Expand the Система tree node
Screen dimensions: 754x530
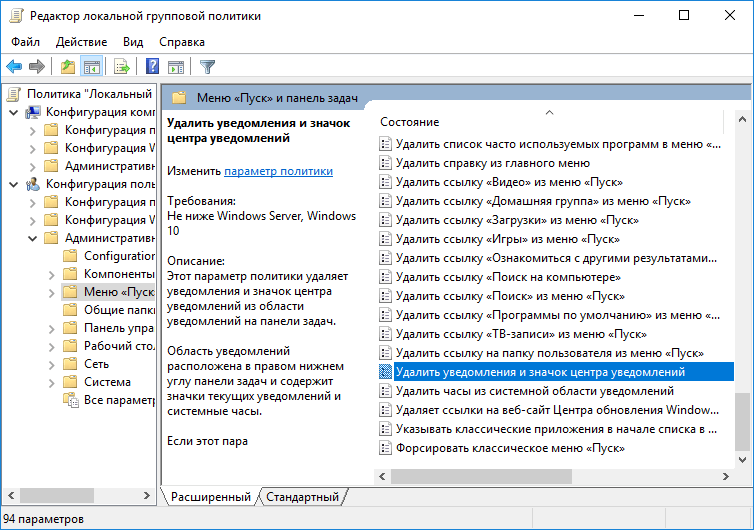pos(51,382)
